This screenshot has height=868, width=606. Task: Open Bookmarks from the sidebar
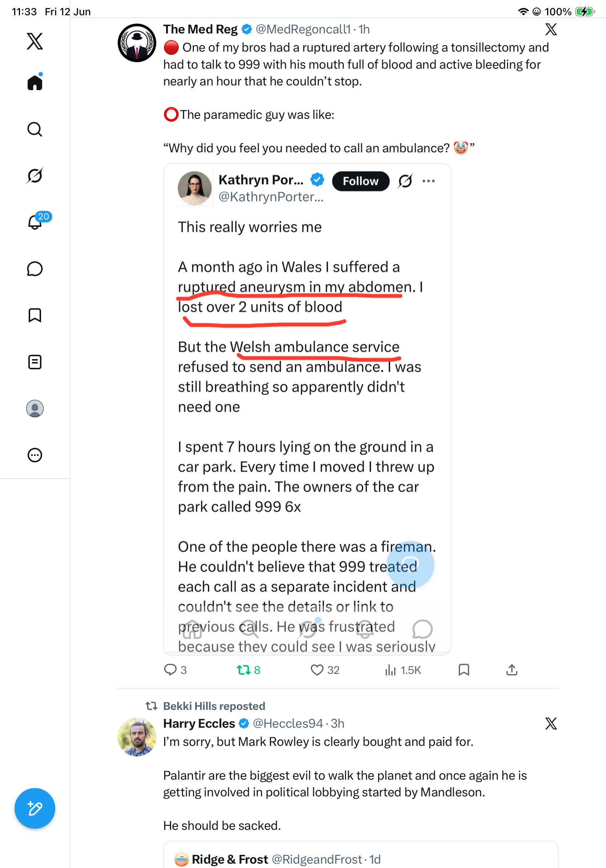tap(35, 315)
